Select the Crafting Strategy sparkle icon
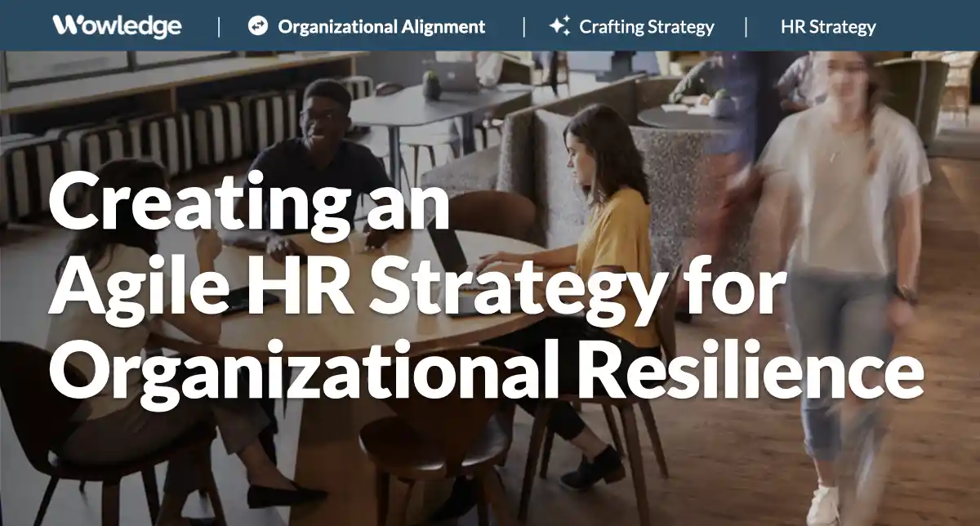Screen dimensions: 980x526 (559, 26)
